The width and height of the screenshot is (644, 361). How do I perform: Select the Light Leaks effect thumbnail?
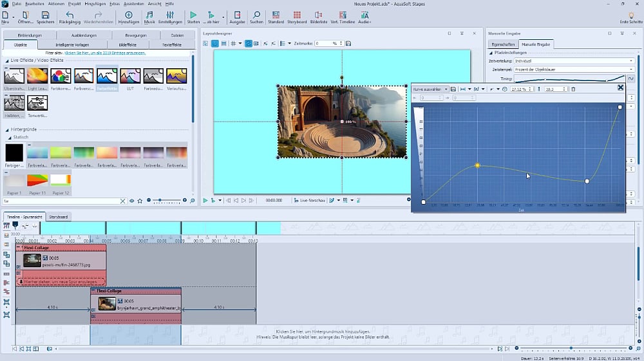click(x=37, y=77)
